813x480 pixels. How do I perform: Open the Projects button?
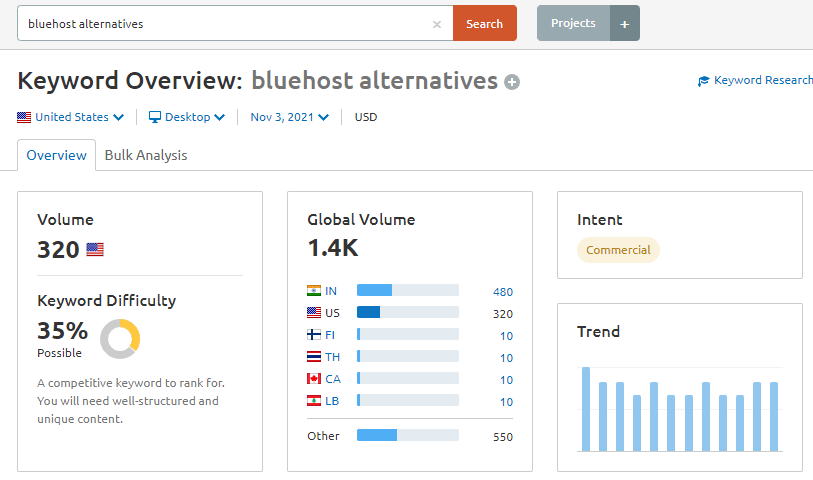point(573,23)
